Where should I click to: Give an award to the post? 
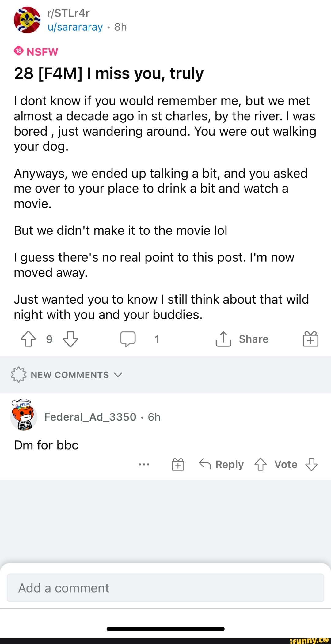[310, 339]
